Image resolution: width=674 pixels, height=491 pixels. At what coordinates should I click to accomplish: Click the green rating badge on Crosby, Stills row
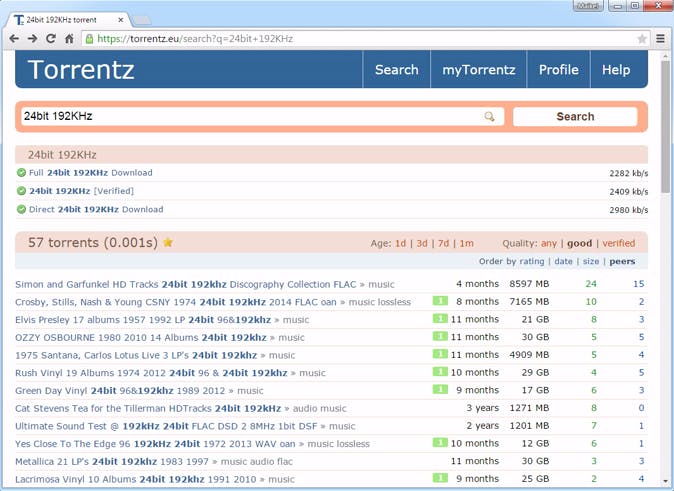pyautogui.click(x=440, y=301)
